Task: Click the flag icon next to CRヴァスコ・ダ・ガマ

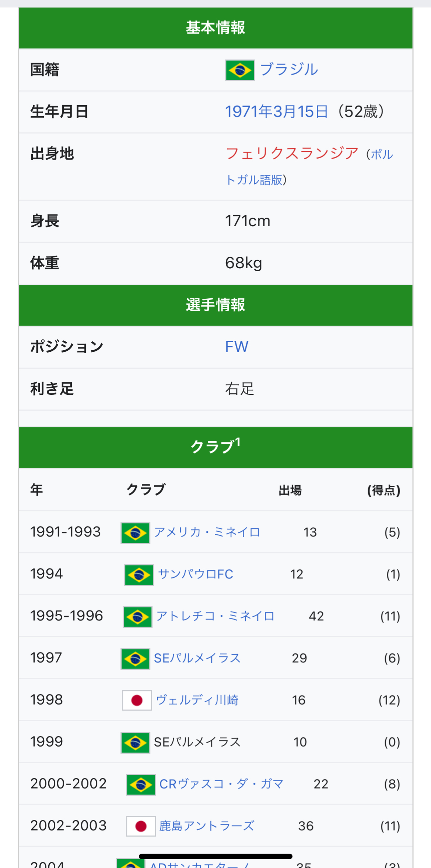Action: 141,784
